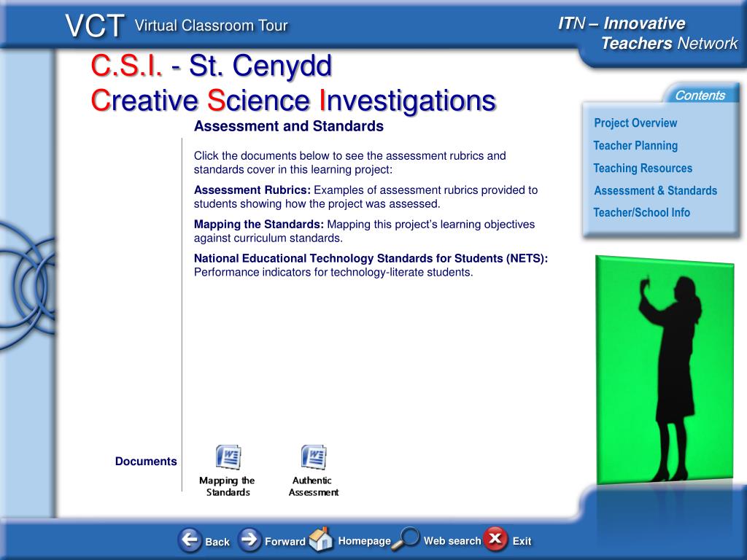Screen dimensions: 747x560
Task: Click the Assessment and Standards heading
Action: [289, 126]
